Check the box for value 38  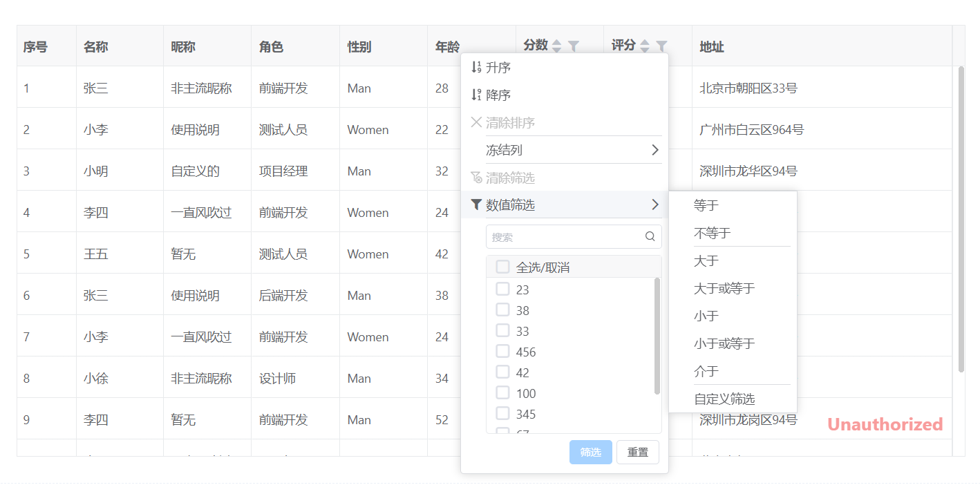pos(502,310)
